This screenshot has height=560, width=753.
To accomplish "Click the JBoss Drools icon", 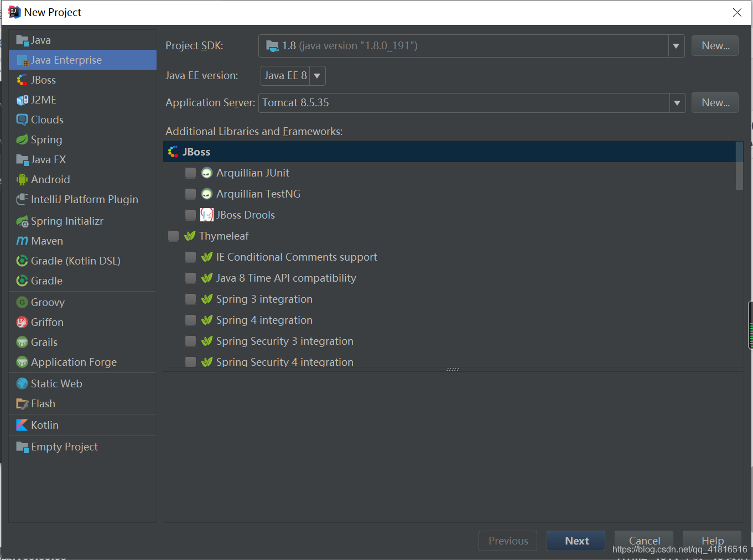I will point(207,215).
